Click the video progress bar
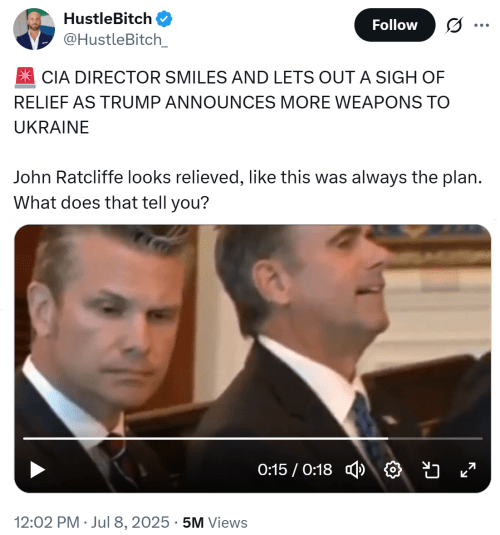Screen dimensions: 500x535 253,438
